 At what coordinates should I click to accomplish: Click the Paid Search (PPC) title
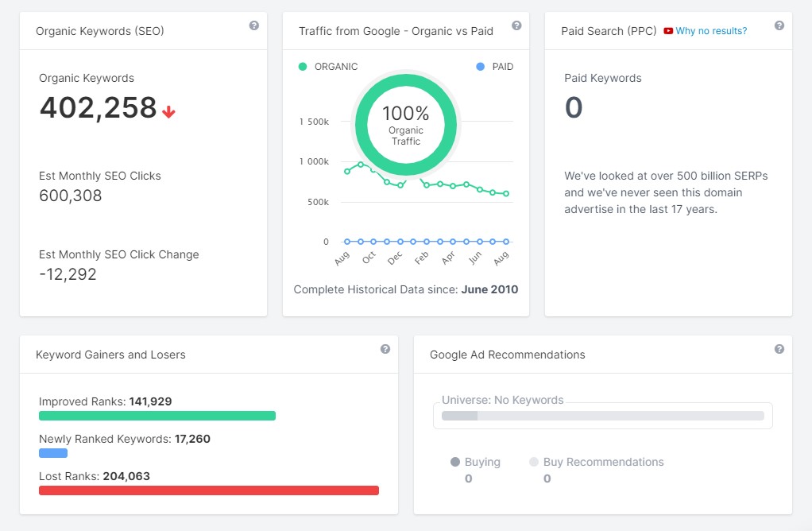(x=609, y=31)
